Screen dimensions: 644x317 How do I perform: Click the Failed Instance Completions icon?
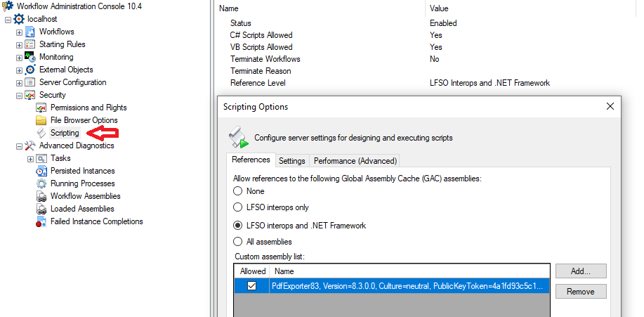pos(41,221)
